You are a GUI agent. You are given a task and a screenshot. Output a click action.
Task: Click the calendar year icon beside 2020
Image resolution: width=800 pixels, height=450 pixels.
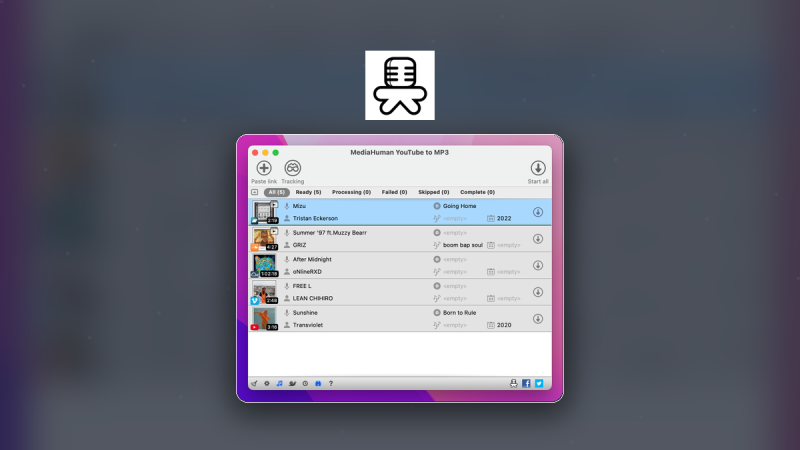491,325
